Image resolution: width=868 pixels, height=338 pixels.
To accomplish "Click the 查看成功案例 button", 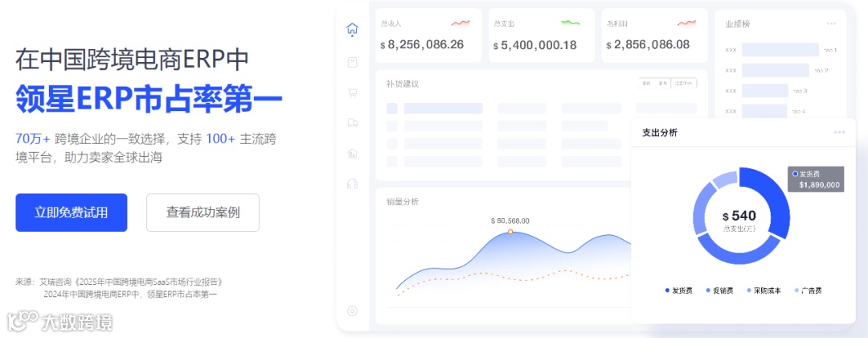I will point(203,212).
